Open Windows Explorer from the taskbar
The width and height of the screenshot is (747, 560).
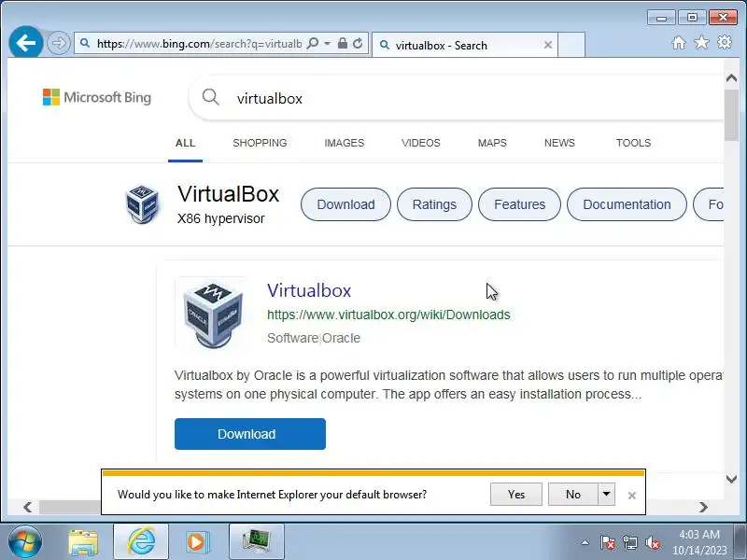coord(83,541)
